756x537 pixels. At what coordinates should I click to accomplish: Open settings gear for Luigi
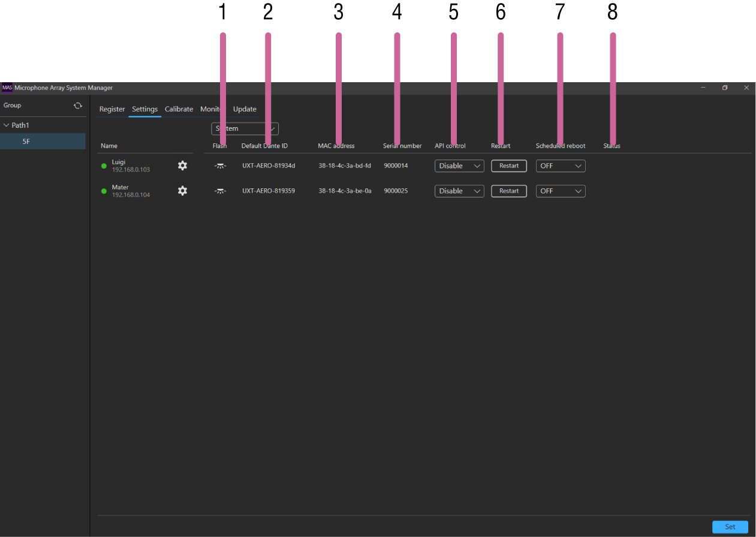(182, 166)
